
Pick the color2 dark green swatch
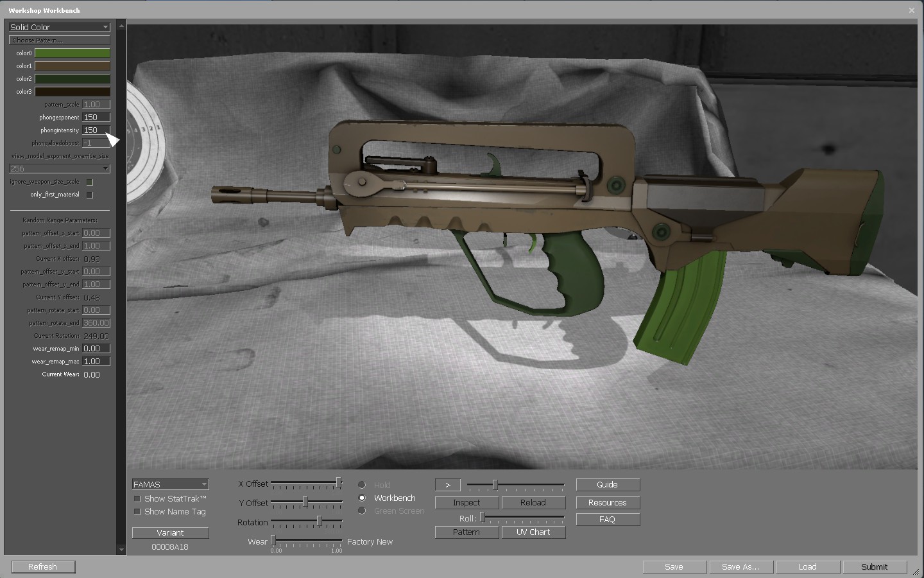pos(72,78)
